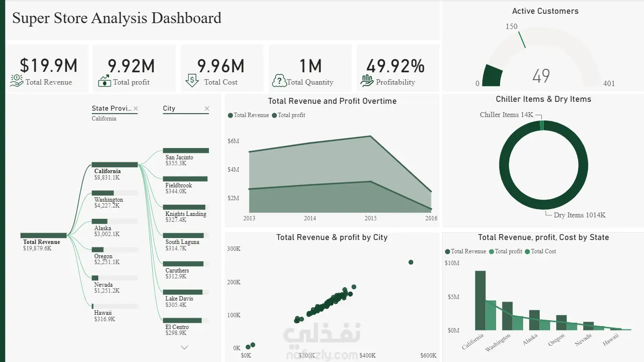Toggle Total Cost legend in state chart
Image resolution: width=644 pixels, height=362 pixels.
tap(541, 251)
